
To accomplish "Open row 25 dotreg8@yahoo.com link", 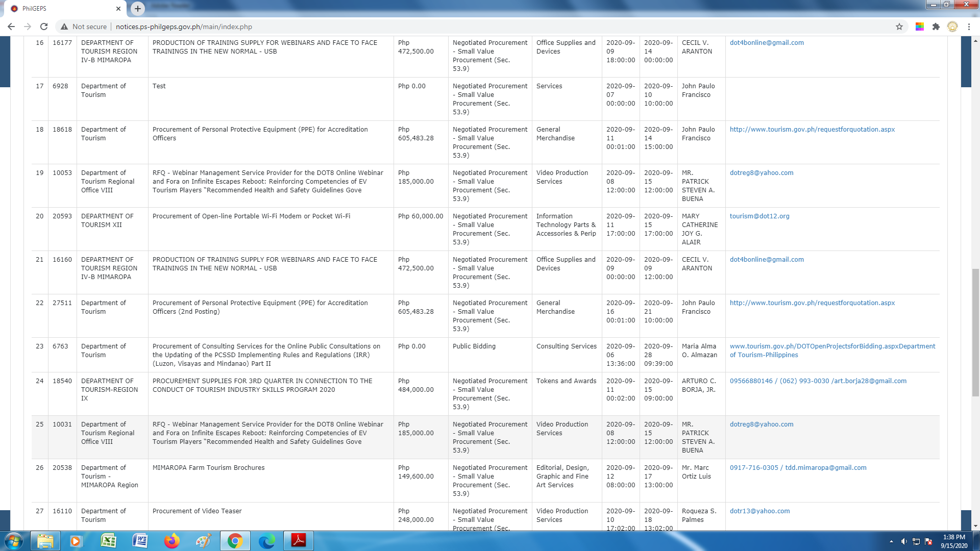I will (762, 424).
